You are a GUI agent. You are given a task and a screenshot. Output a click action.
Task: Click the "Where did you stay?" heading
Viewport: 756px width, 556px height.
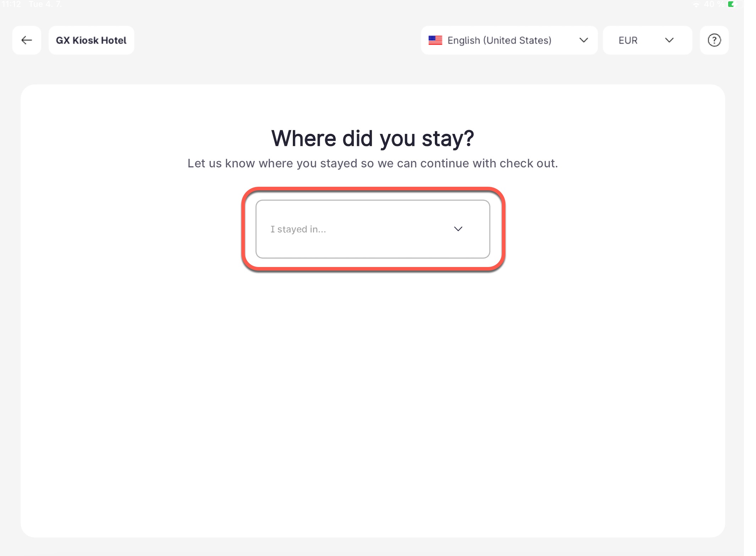click(x=372, y=138)
